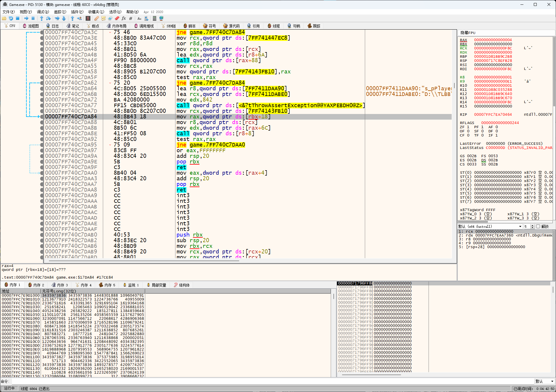
Task: Open the Functions fx icon
Action: pyautogui.click(x=124, y=18)
